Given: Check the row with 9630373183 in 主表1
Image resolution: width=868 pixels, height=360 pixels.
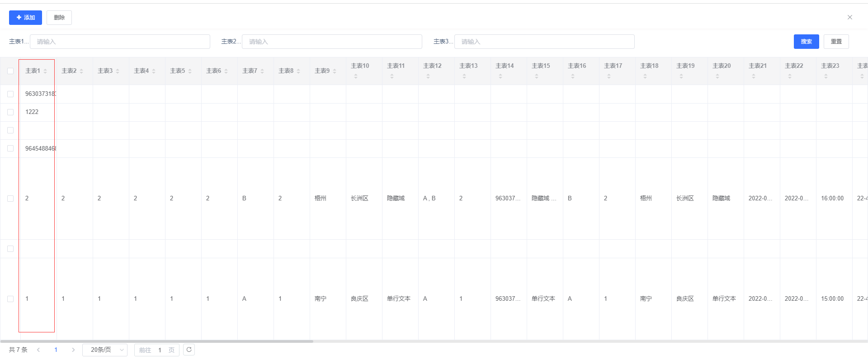Looking at the screenshot, I should click(10, 94).
